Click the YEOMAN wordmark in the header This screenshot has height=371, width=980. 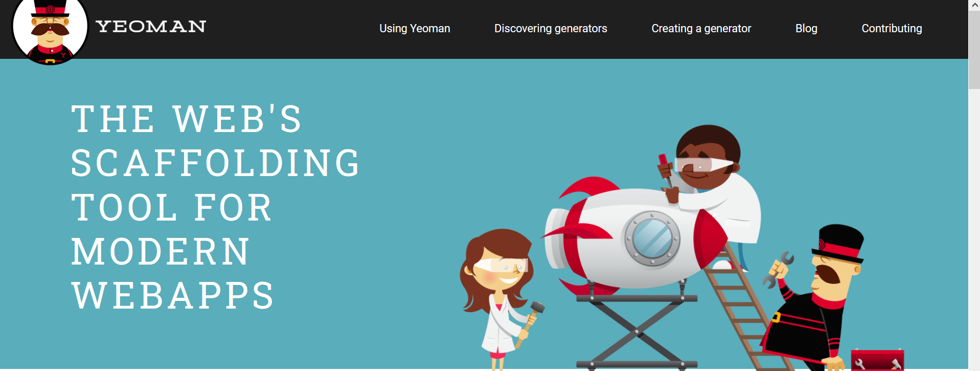(x=151, y=26)
